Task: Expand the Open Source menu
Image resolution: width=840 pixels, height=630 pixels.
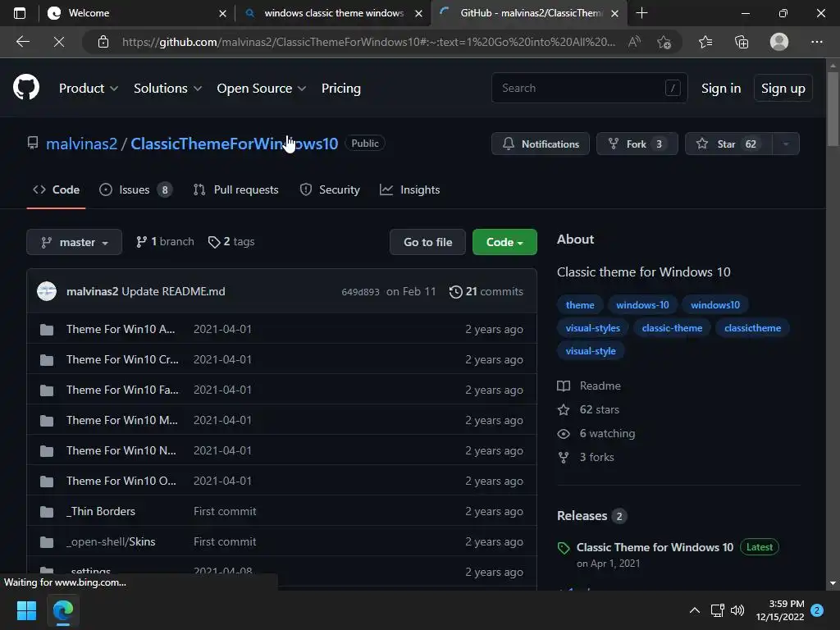Action: click(x=262, y=88)
